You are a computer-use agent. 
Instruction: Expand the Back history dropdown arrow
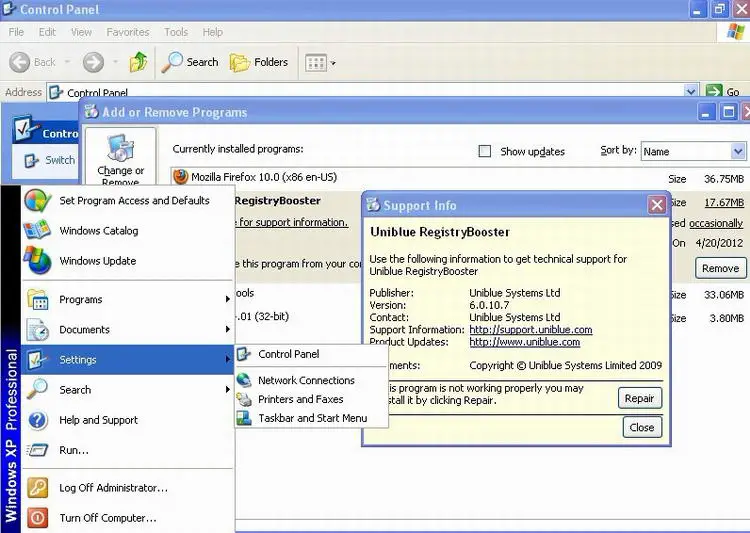click(67, 62)
